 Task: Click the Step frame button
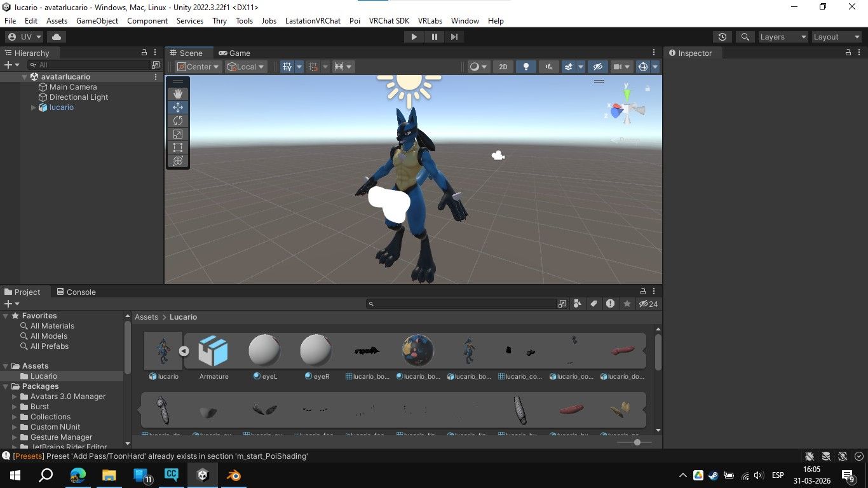454,37
